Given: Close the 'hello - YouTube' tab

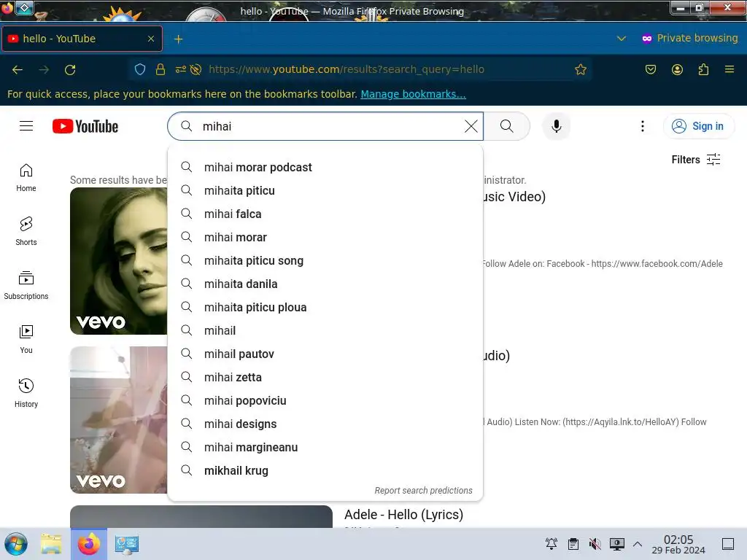Looking at the screenshot, I should [151, 39].
